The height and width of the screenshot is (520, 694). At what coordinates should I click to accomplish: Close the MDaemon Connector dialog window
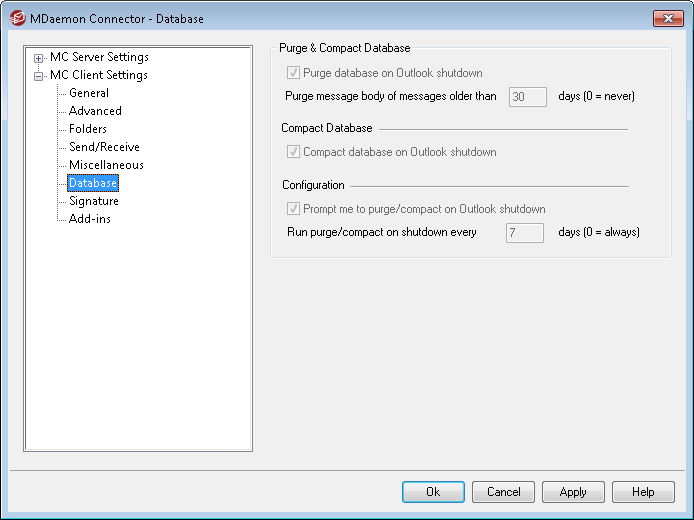[667, 18]
